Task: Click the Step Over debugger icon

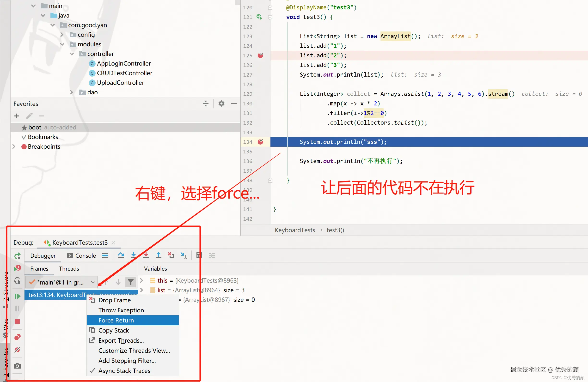Action: tap(121, 255)
